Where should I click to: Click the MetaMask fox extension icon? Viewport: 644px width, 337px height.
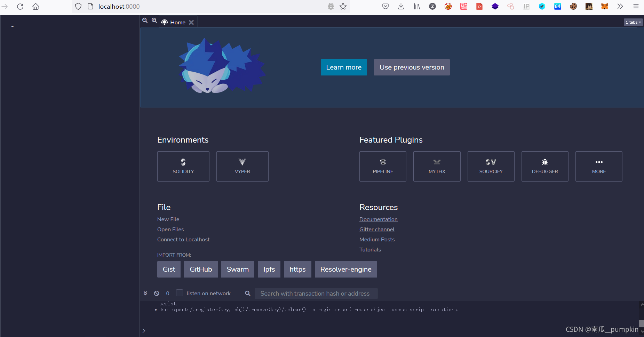(605, 6)
